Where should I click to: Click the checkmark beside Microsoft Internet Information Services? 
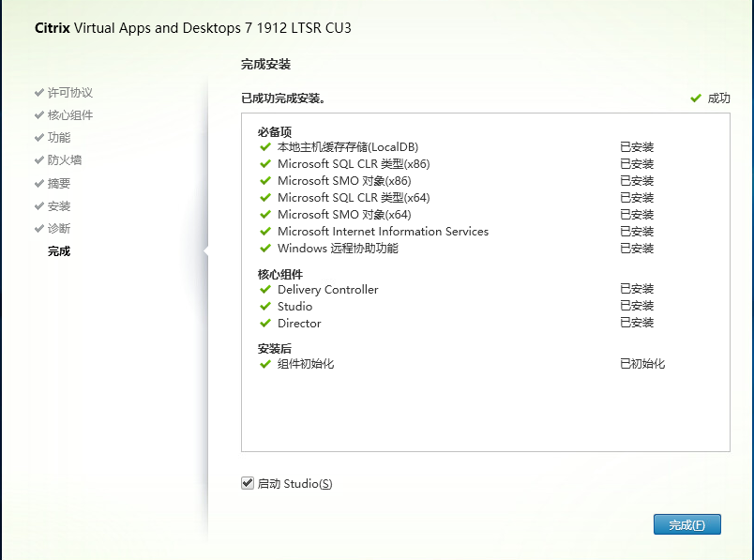pos(265,232)
